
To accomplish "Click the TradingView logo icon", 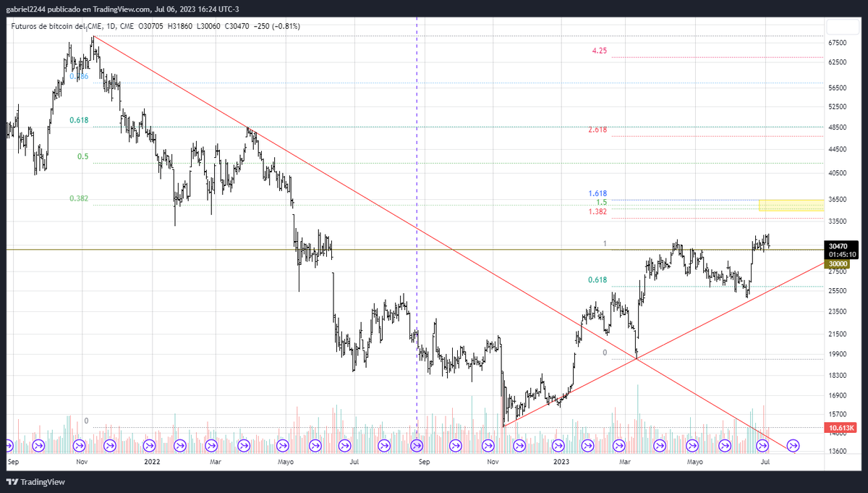I will point(12,482).
